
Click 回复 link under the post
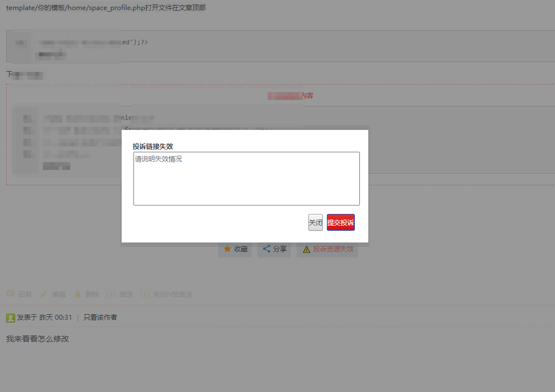25,294
